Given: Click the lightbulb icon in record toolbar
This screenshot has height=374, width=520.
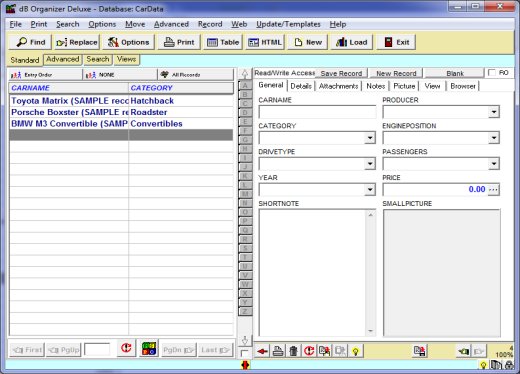Looking at the screenshot, I should click(x=355, y=351).
